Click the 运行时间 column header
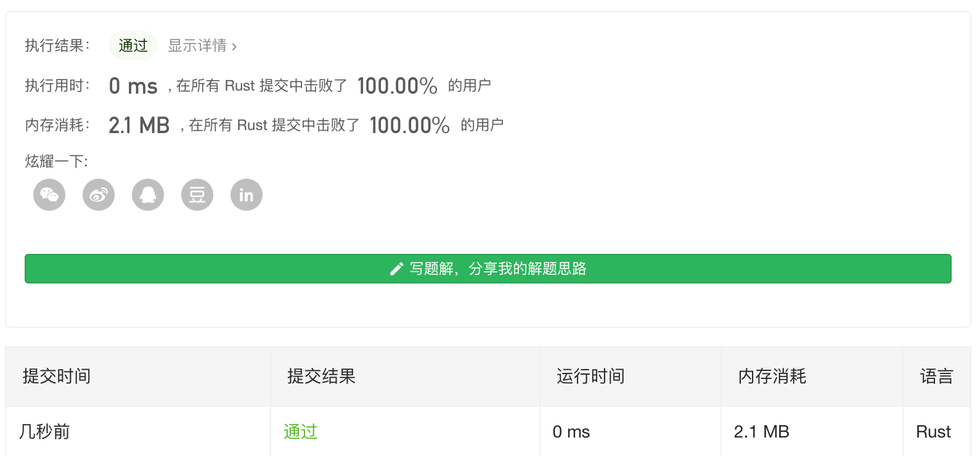Viewport: 980px width, 456px height. tap(590, 376)
